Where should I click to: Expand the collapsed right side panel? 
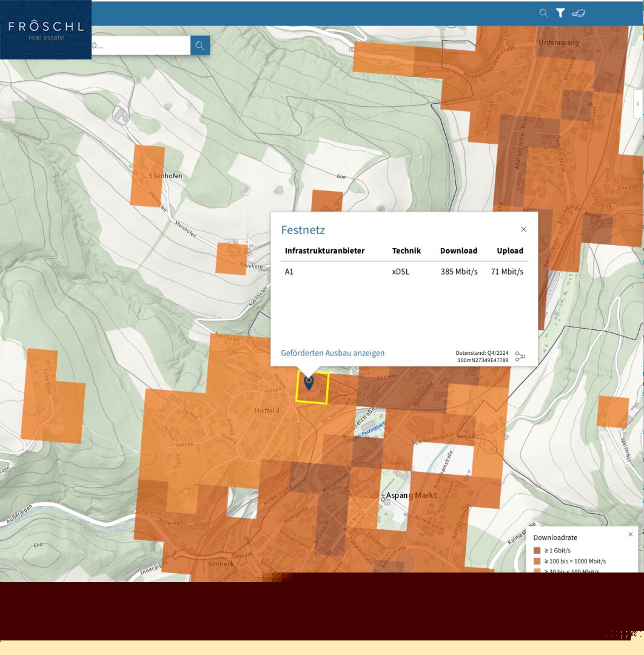click(638, 104)
